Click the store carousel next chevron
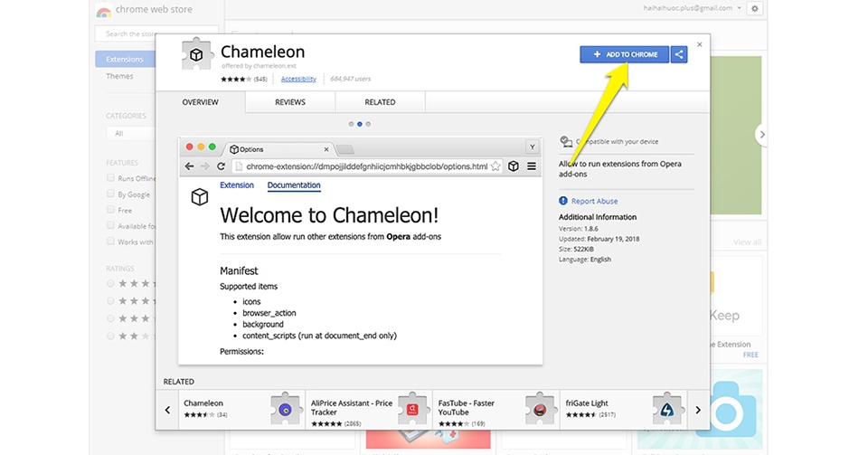 coord(762,135)
